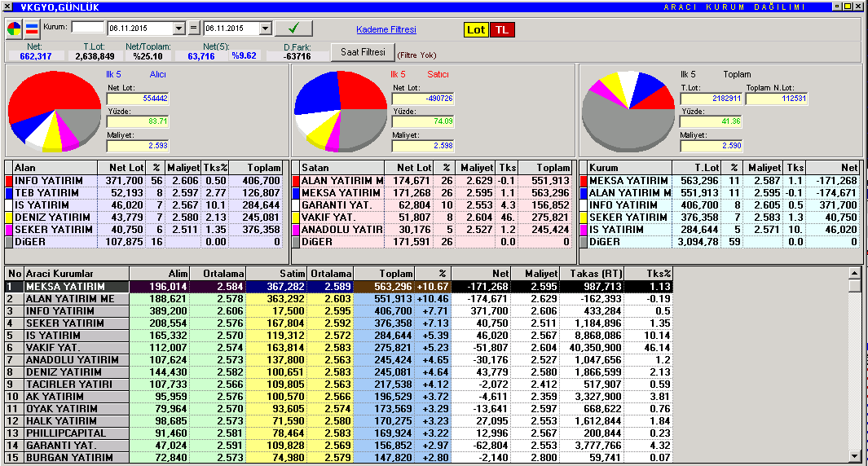
Task: Maximize the ARACI KURUM DAĞILIMI window
Action: point(847,6)
